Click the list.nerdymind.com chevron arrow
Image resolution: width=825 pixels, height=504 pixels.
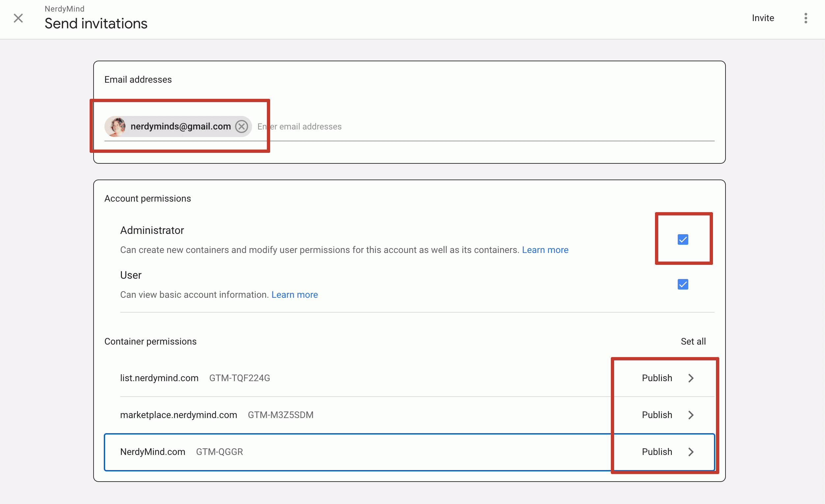691,378
